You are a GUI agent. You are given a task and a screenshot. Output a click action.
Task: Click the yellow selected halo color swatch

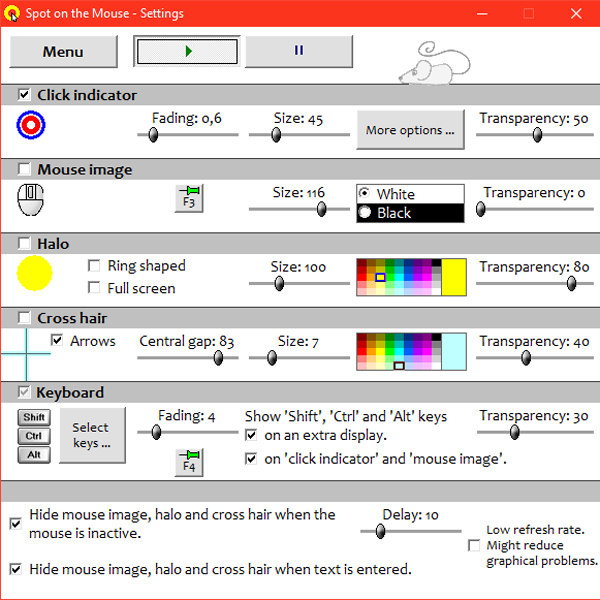454,277
